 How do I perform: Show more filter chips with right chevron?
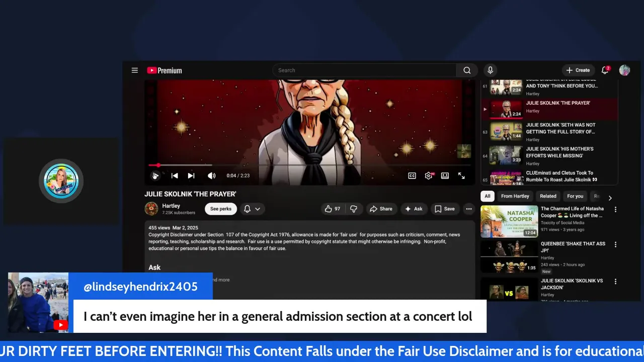tap(610, 198)
